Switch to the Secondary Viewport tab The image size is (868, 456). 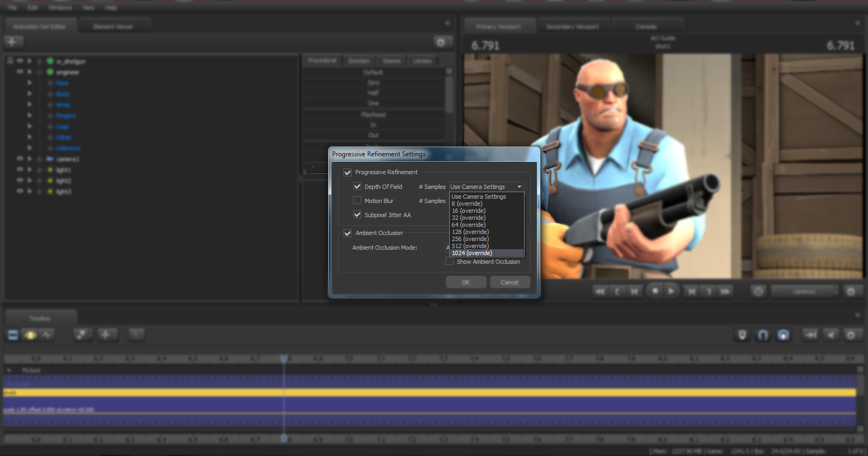[x=573, y=26]
